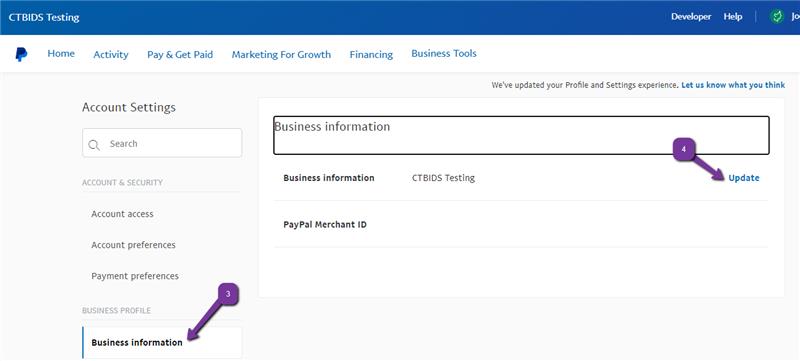Screen dimensions: 800x361
Task: Click the search magnifier icon
Action: [x=94, y=145]
